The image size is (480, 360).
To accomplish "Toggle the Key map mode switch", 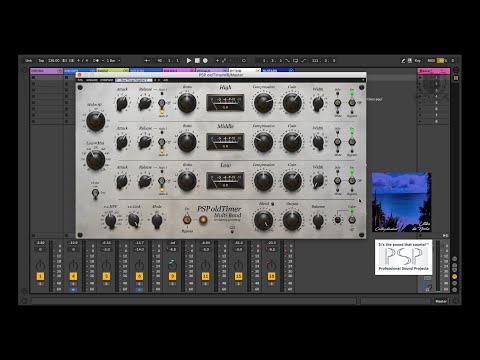I will (x=418, y=60).
